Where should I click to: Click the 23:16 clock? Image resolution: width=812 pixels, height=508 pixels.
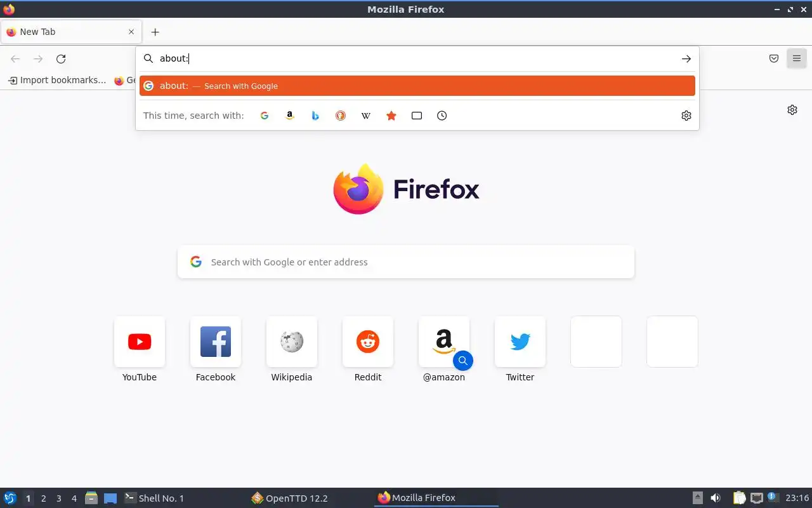pos(797,498)
